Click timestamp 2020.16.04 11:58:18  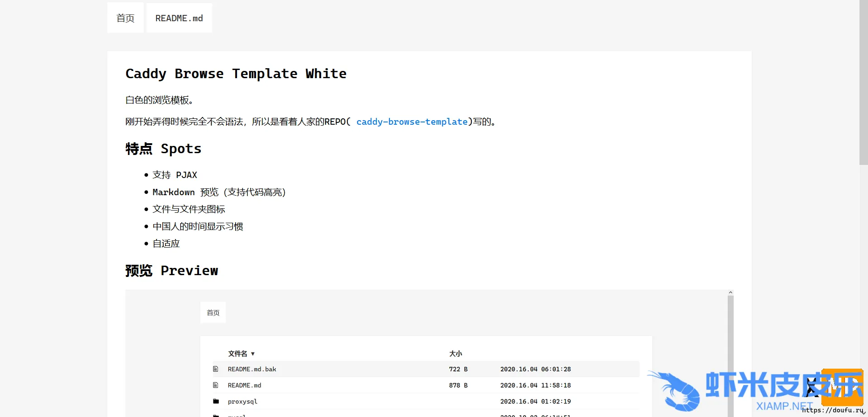(x=536, y=385)
